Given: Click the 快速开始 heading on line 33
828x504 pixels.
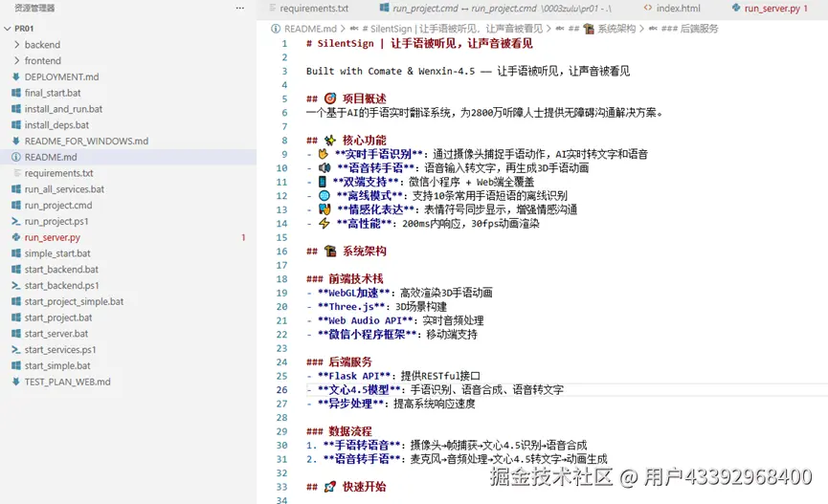Looking at the screenshot, I should (x=365, y=487).
